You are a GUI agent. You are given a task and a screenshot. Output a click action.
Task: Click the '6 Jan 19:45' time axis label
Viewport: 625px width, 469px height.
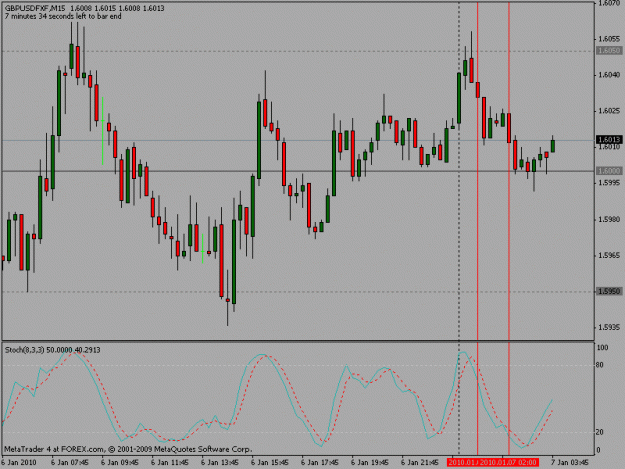pos(370,462)
